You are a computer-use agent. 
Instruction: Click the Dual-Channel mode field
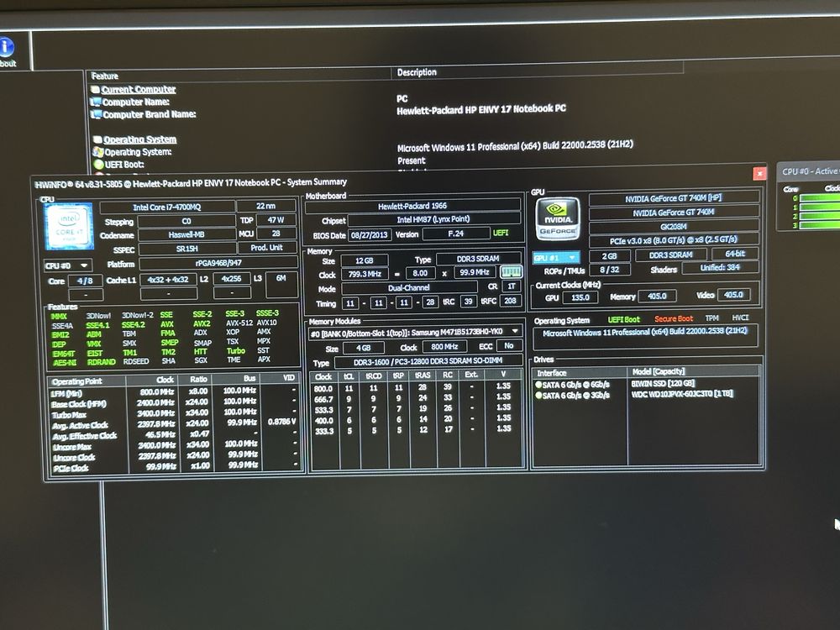tap(409, 287)
